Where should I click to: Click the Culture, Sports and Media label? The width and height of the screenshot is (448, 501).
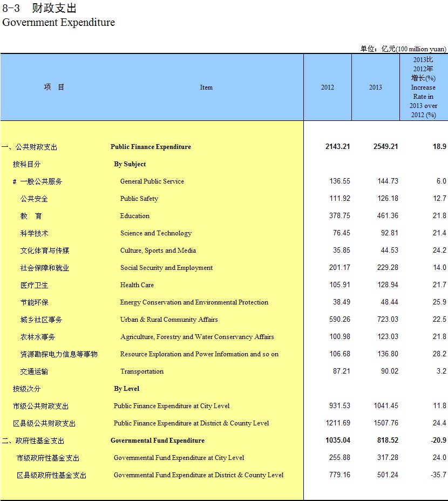(x=158, y=250)
